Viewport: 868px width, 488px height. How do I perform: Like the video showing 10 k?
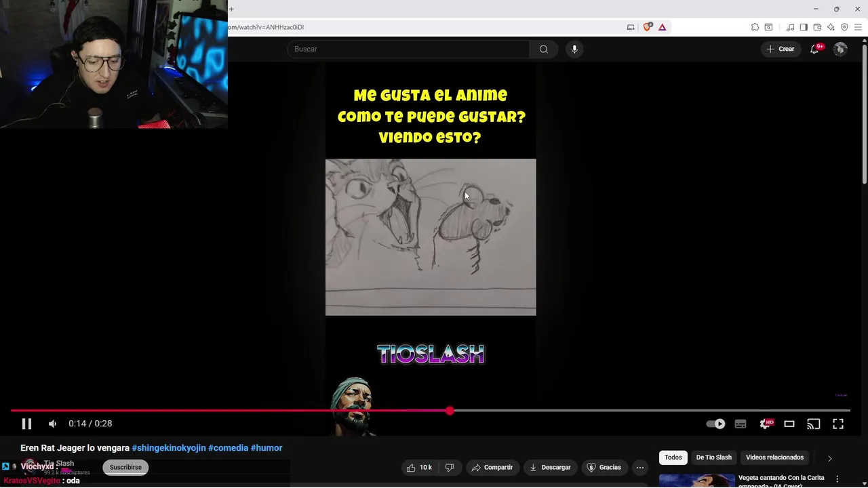(419, 467)
